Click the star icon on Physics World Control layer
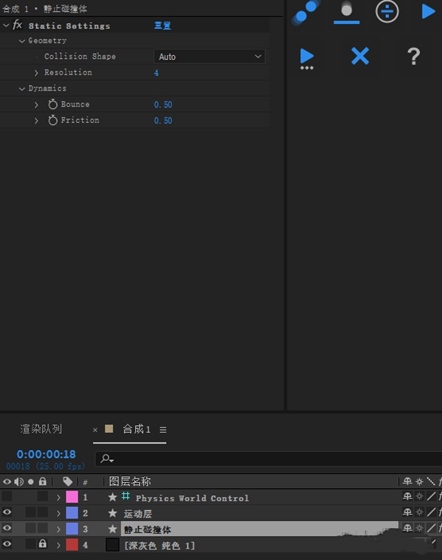This screenshot has width=442, height=560. [x=112, y=497]
